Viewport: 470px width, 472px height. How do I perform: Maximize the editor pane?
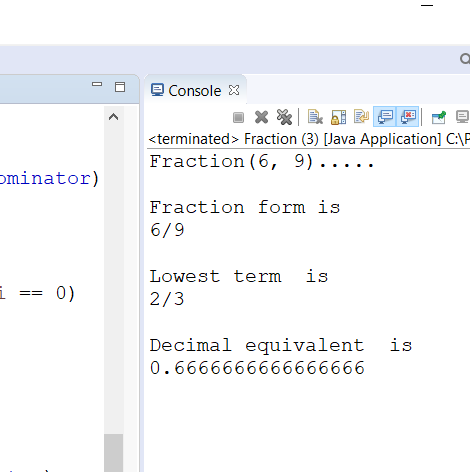(120, 87)
